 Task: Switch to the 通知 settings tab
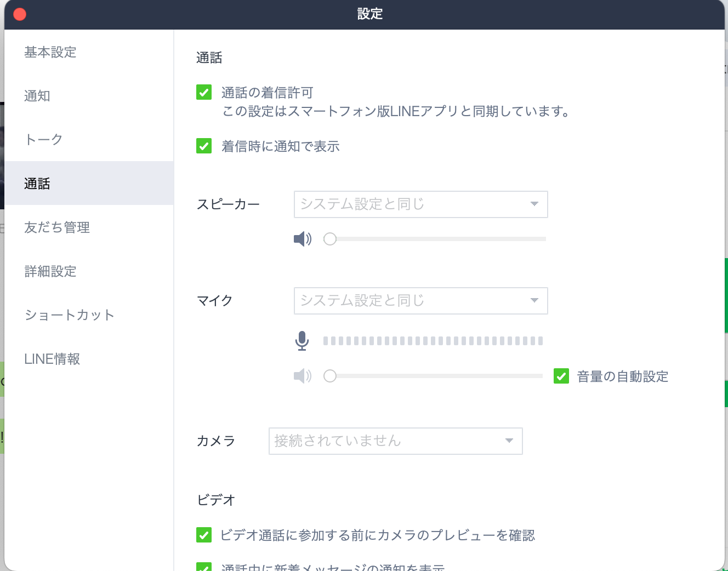tap(37, 96)
